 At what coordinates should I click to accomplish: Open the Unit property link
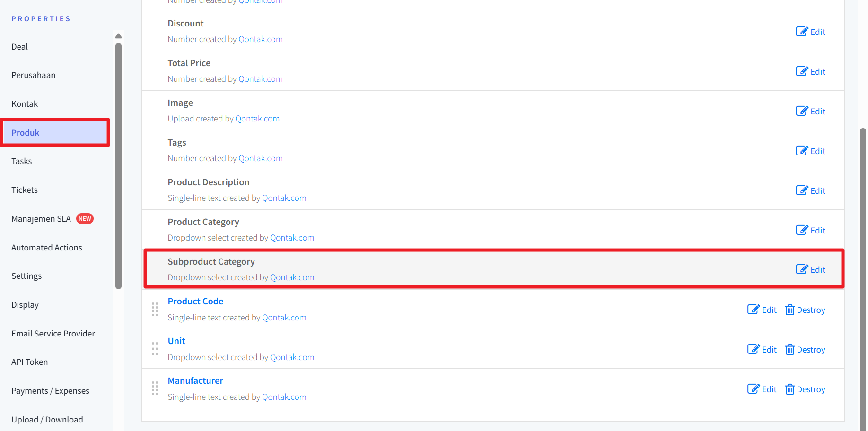coord(176,341)
